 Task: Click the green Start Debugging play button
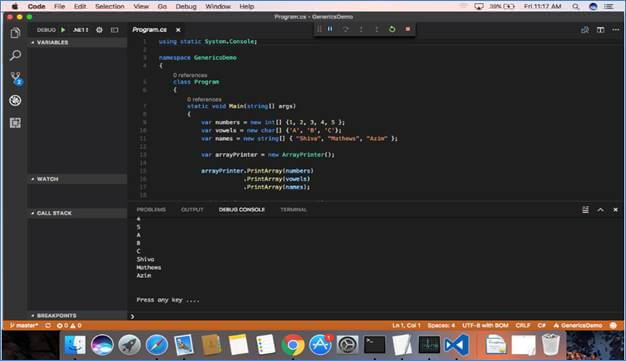[x=63, y=30]
